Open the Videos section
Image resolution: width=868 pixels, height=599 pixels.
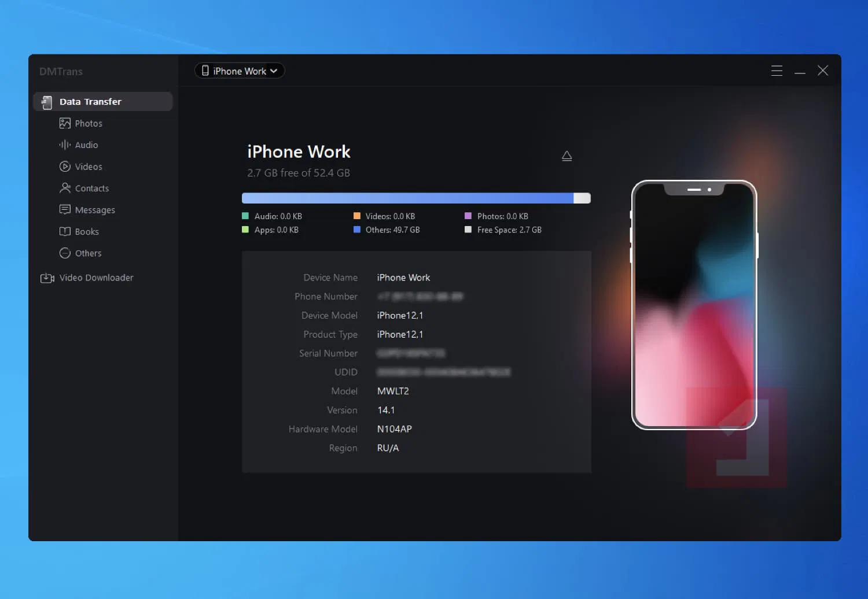click(89, 167)
